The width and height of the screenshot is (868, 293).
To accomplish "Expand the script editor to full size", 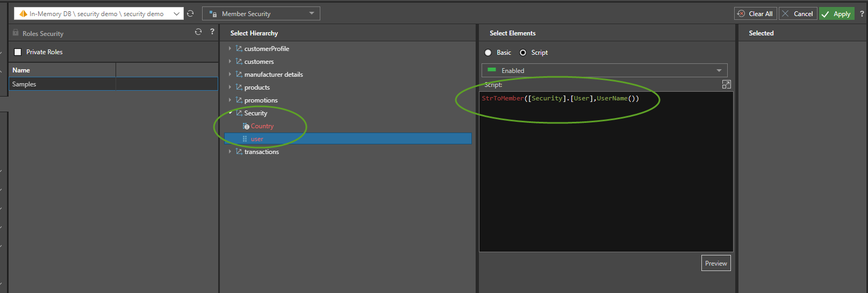I will click(727, 84).
